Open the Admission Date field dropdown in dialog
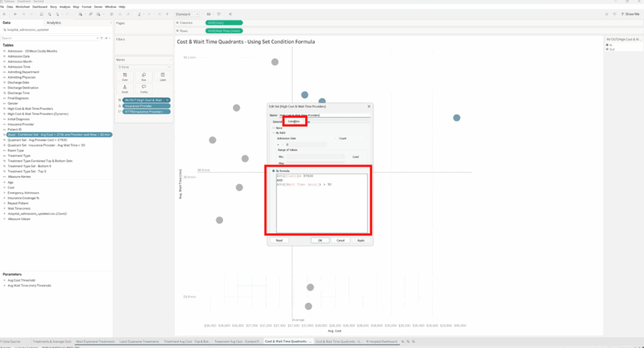Image resolution: width=644 pixels, height=348 pixels. point(306,138)
